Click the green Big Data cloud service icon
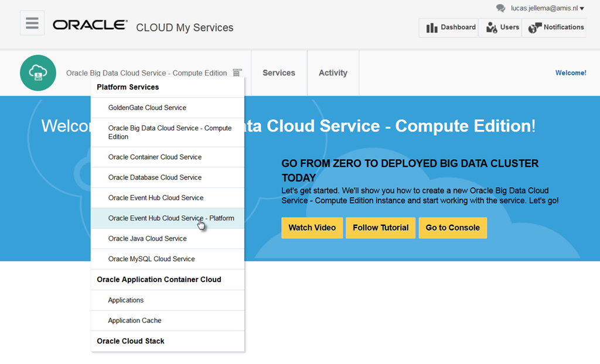600x364 pixels. [38, 73]
